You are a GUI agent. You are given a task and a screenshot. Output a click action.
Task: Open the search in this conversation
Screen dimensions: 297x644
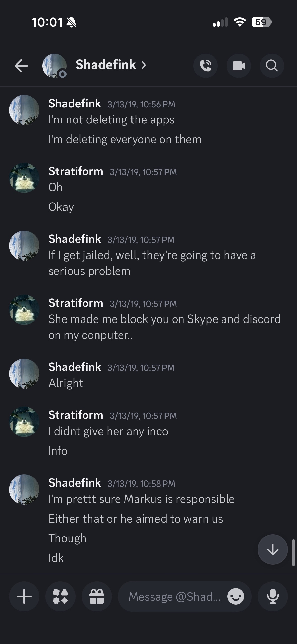pyautogui.click(x=272, y=66)
